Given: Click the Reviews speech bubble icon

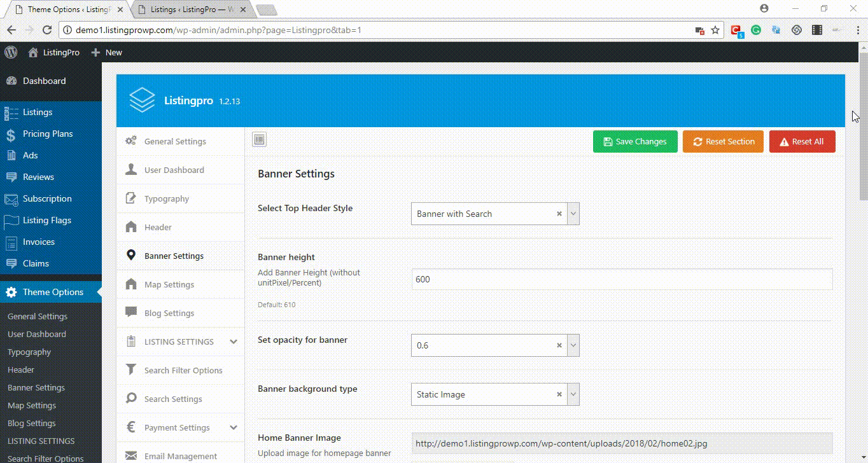Looking at the screenshot, I should click(11, 177).
